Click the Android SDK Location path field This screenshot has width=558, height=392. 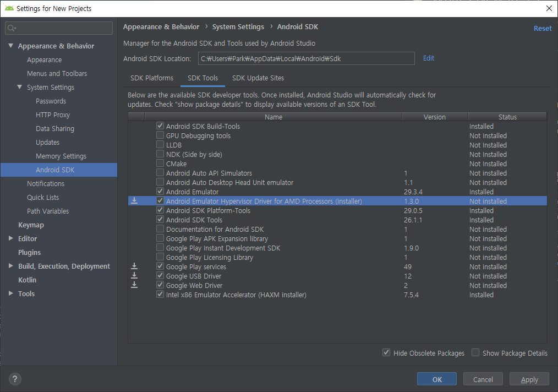(307, 58)
